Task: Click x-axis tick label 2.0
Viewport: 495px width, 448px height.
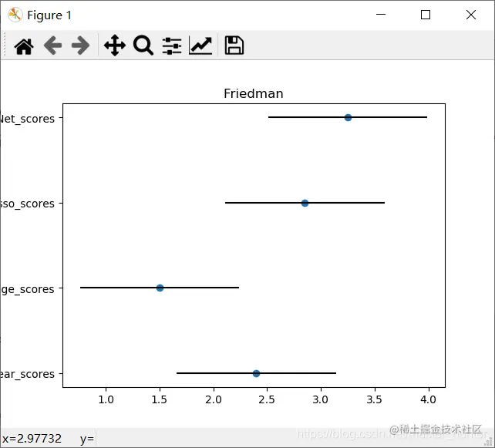Action: point(214,399)
